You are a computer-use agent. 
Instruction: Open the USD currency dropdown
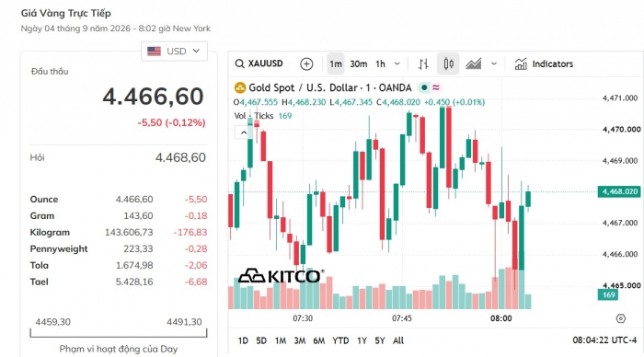tap(174, 52)
